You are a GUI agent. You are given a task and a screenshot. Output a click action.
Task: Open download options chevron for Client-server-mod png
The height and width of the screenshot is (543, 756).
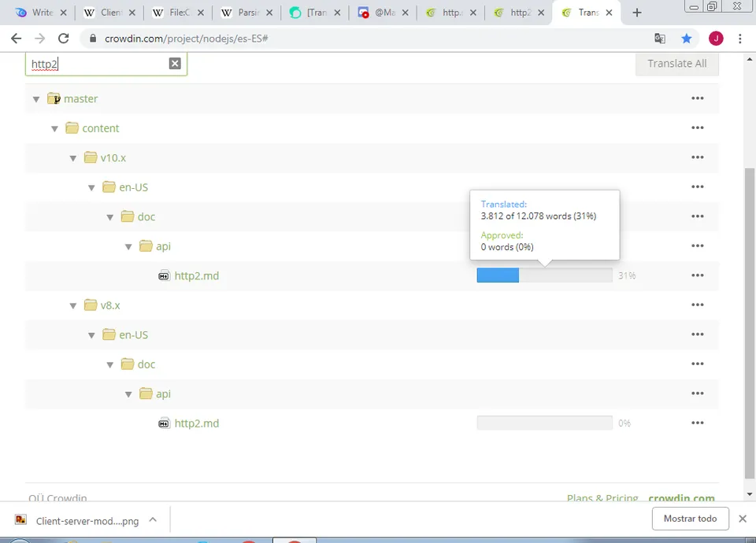coord(153,519)
